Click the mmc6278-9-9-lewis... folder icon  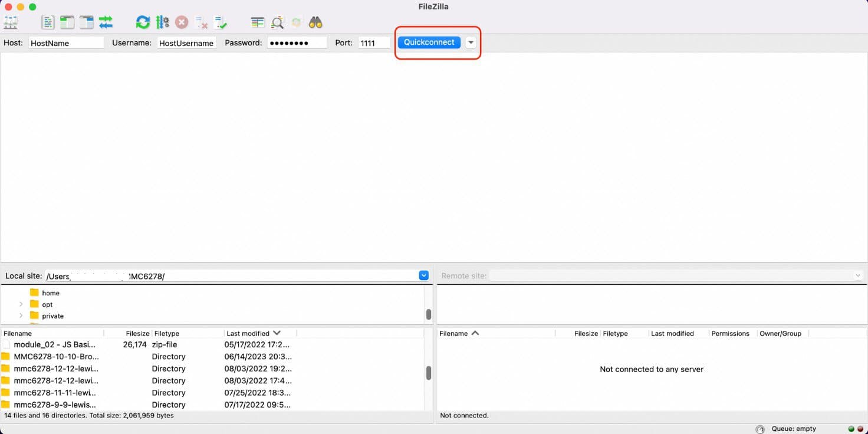point(6,405)
